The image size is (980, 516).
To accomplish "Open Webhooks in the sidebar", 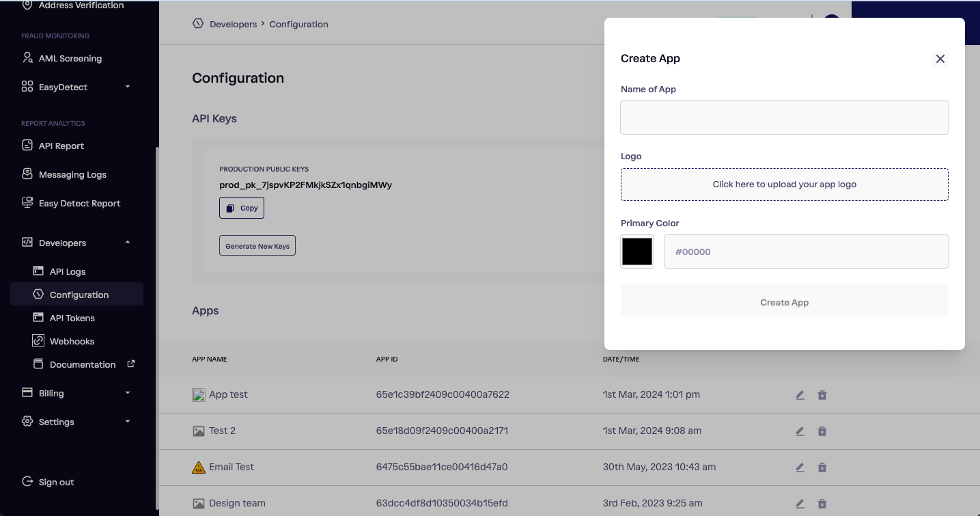I will click(72, 341).
